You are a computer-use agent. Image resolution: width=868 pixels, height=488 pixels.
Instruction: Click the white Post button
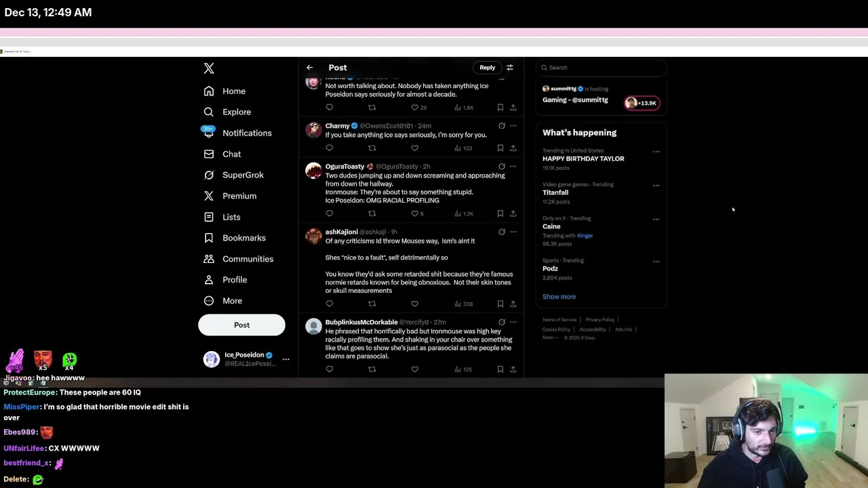241,325
